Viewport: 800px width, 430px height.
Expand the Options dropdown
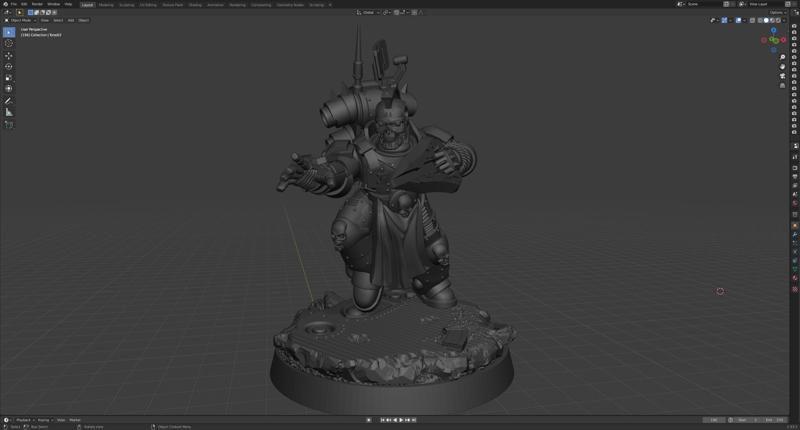point(778,12)
